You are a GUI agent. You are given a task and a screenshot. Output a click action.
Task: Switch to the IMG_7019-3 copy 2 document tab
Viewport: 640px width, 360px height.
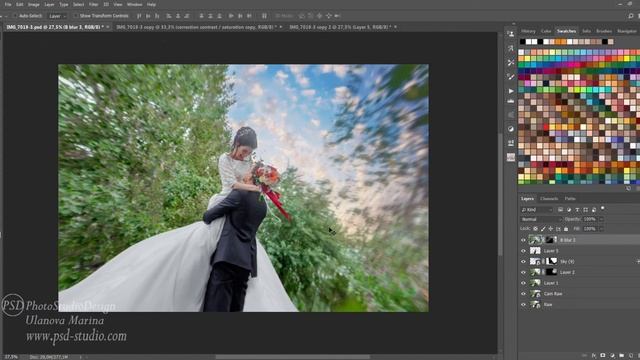pos(340,27)
